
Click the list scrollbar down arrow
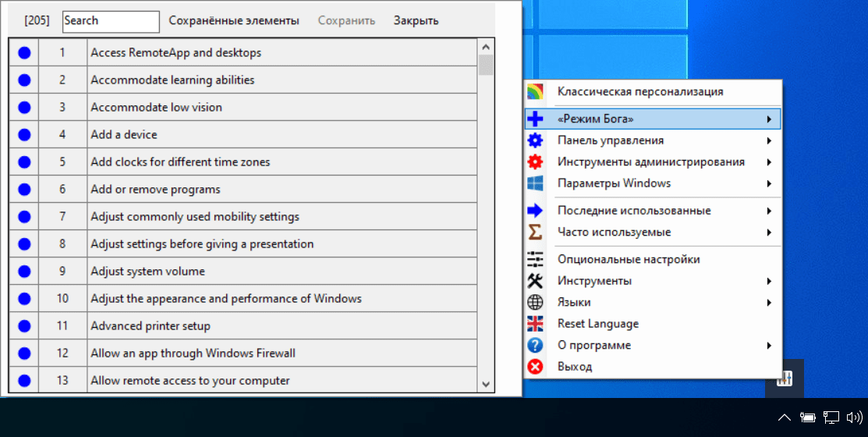pyautogui.click(x=486, y=384)
